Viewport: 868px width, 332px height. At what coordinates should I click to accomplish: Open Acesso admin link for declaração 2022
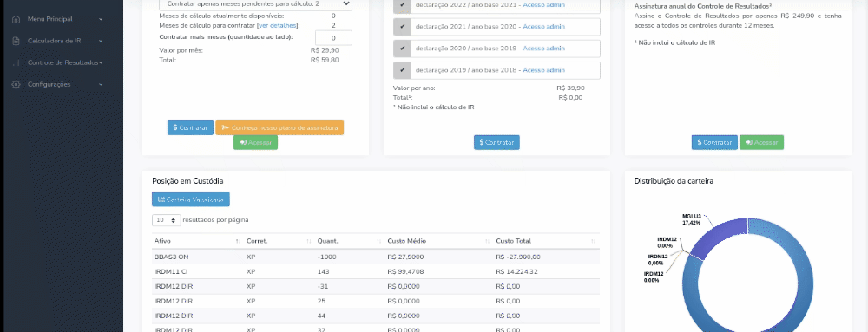coord(544,4)
